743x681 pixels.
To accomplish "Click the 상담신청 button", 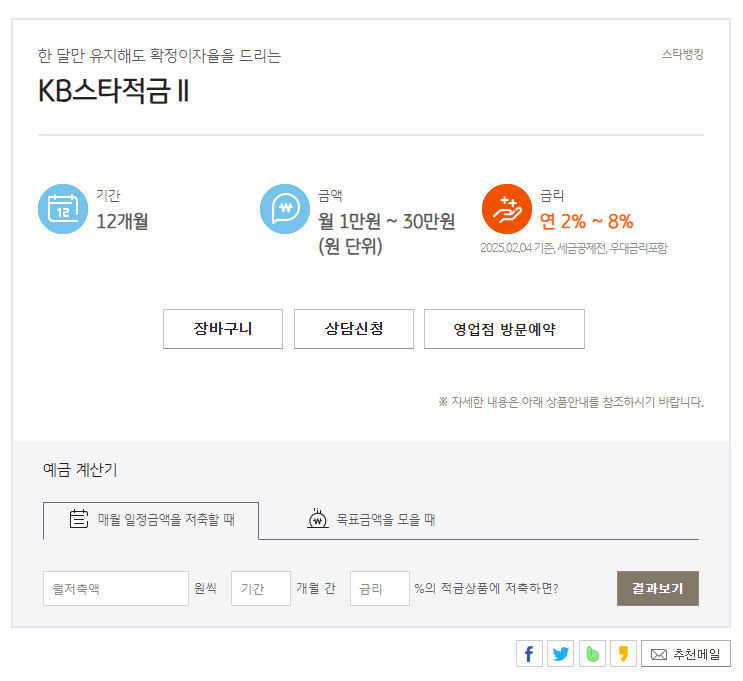I will [x=353, y=329].
